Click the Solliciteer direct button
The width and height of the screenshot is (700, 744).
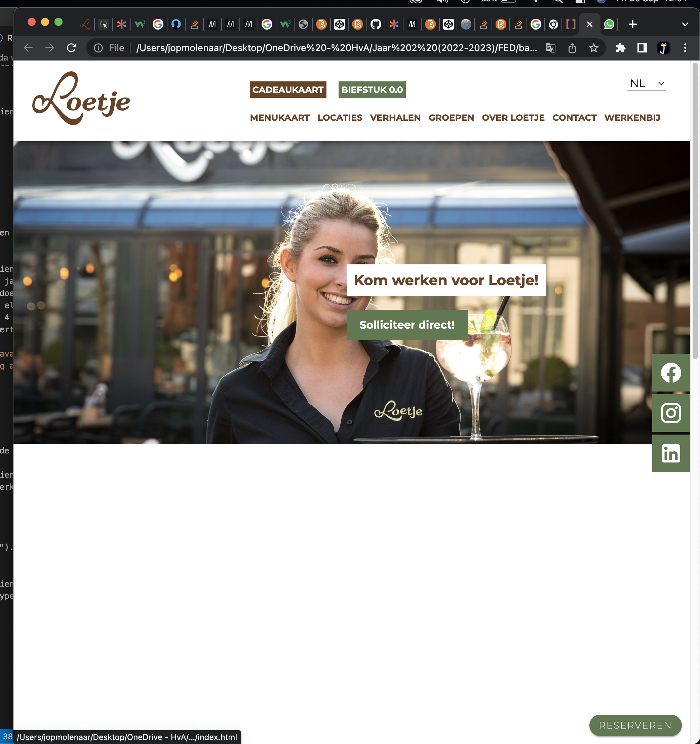pos(407,325)
